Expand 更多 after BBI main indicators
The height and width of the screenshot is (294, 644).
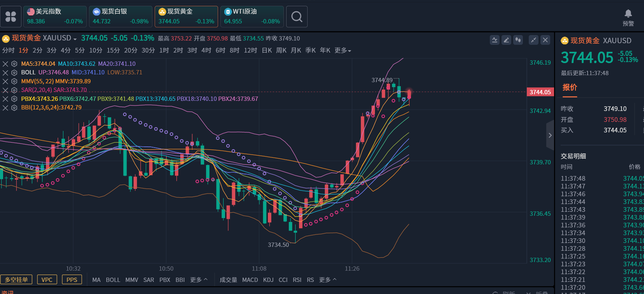pyautogui.click(x=199, y=280)
